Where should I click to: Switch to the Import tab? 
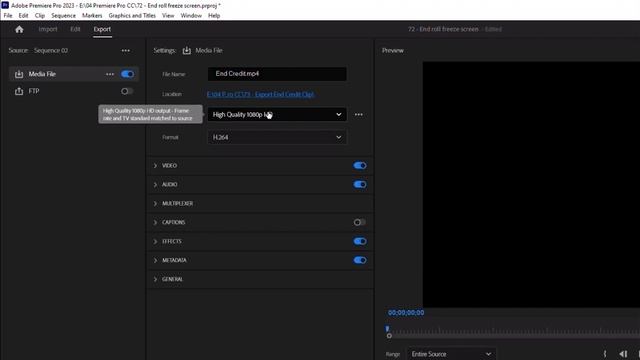coord(48,29)
